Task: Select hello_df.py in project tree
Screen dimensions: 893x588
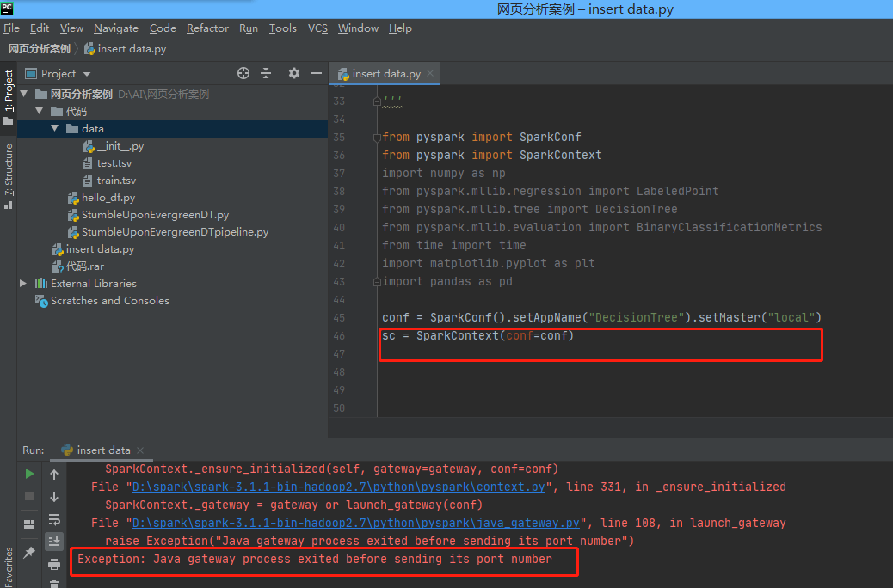Action: 102,198
